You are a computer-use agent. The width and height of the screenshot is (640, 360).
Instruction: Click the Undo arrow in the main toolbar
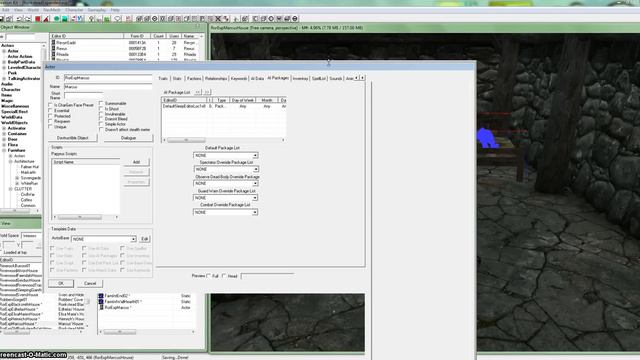(x=19, y=19)
